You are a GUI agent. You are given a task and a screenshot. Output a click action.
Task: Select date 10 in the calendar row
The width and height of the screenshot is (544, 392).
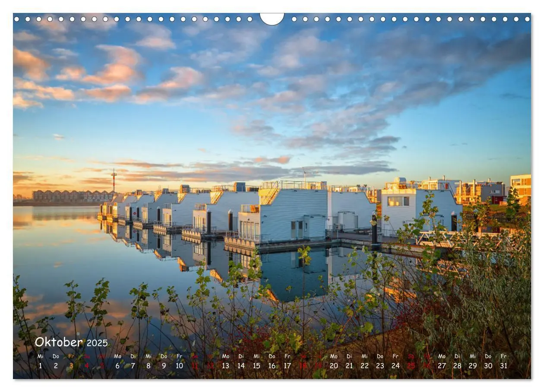pos(179,366)
